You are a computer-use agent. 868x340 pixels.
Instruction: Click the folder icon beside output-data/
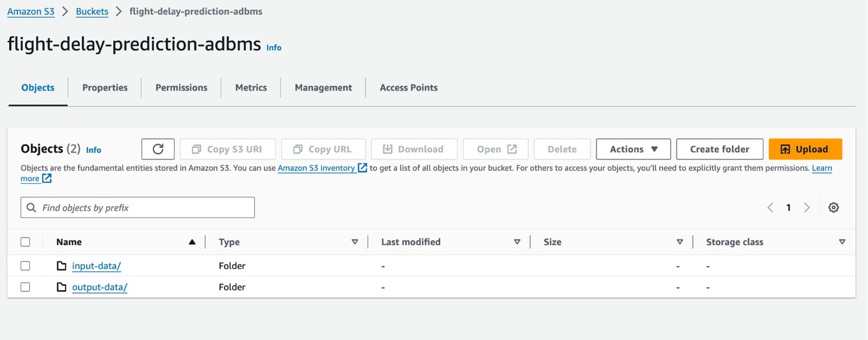coord(62,287)
